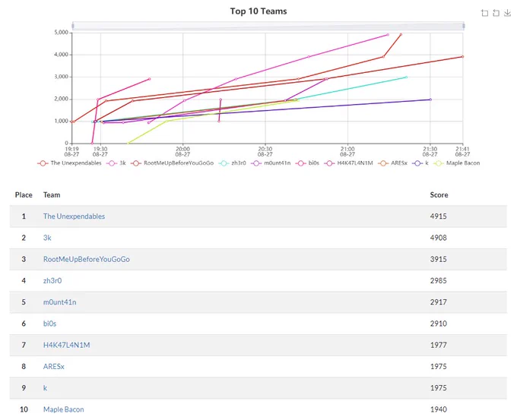Open the m0unt41n team link
The height and width of the screenshot is (420, 517).
click(x=59, y=302)
